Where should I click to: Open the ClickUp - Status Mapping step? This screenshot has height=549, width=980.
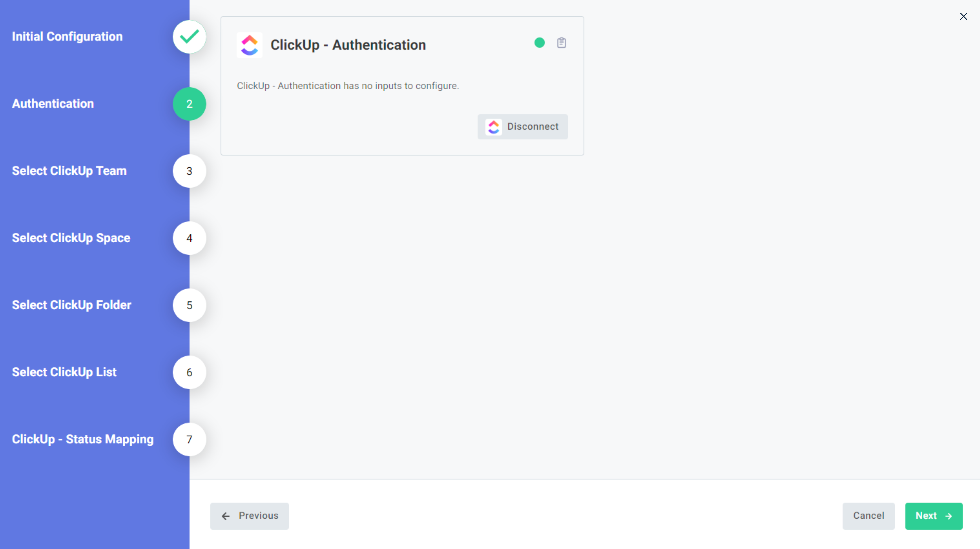[x=189, y=439]
